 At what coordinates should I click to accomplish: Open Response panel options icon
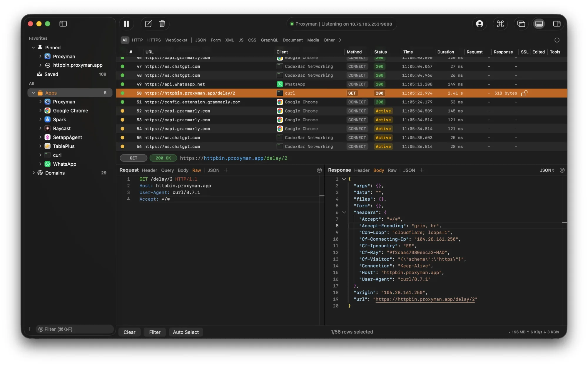point(562,170)
